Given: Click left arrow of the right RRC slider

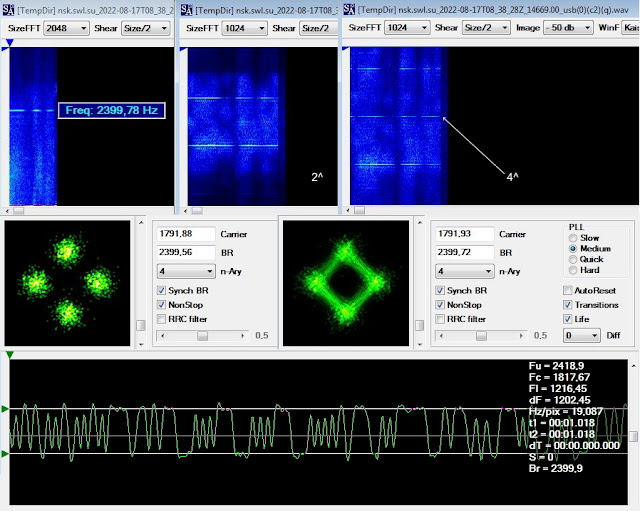Looking at the screenshot, I should (441, 336).
